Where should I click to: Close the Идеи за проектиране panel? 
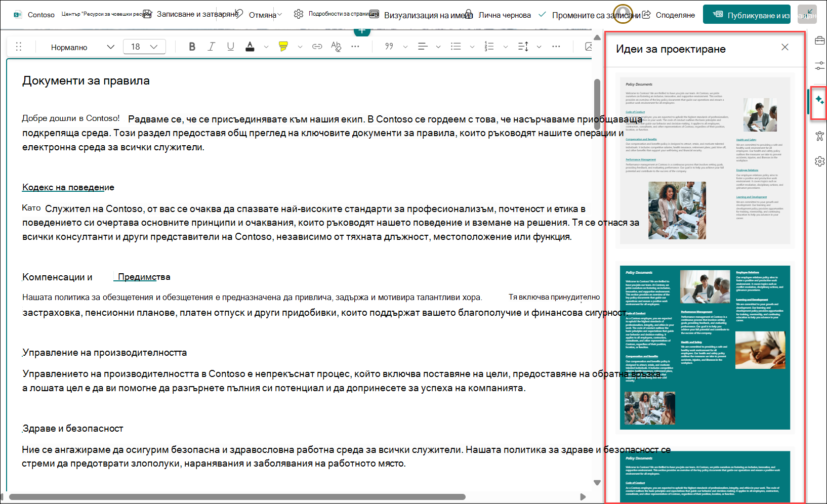pos(785,47)
